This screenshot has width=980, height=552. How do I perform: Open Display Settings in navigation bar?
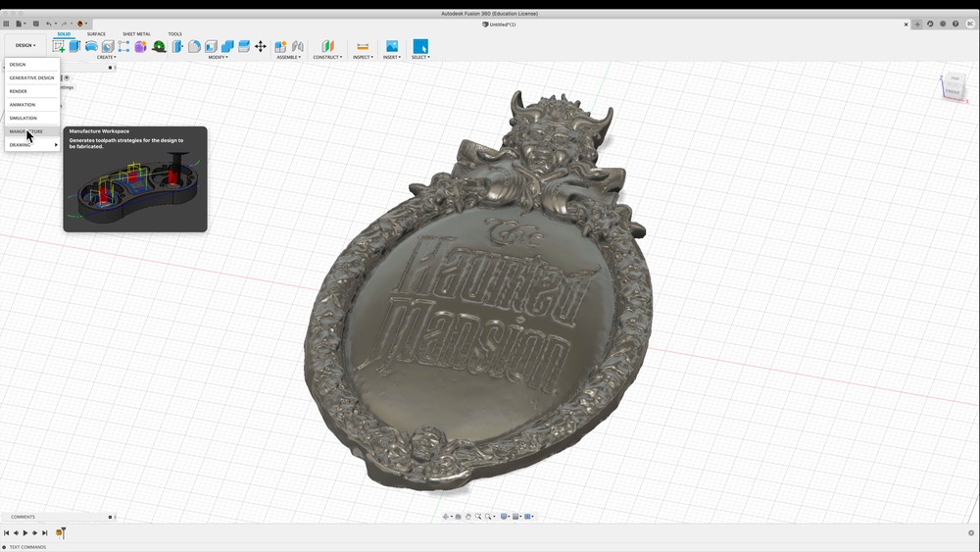pos(505,517)
